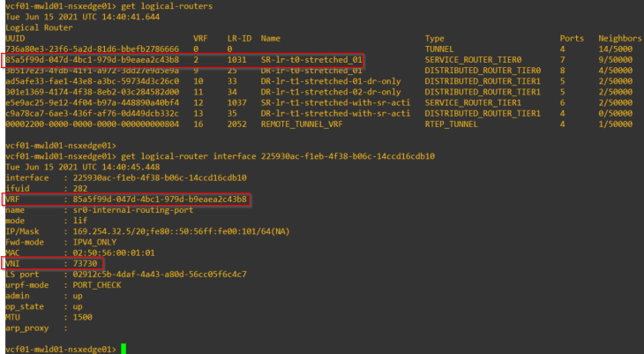The width and height of the screenshot is (644, 354).
Task: Click the ifuid value 282
Action: coord(80,189)
